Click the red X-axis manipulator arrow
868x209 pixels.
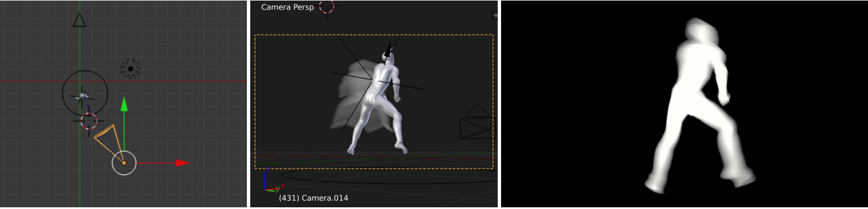[x=182, y=163]
